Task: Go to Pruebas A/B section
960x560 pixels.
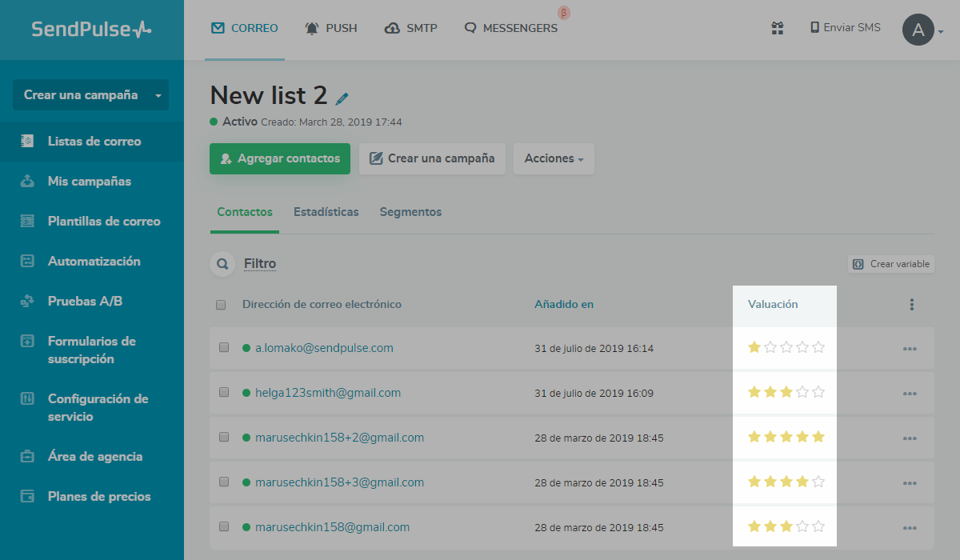Action: (85, 302)
